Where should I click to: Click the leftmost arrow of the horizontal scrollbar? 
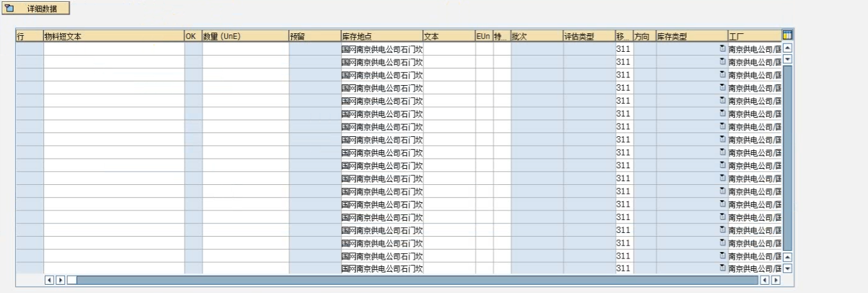49,280
